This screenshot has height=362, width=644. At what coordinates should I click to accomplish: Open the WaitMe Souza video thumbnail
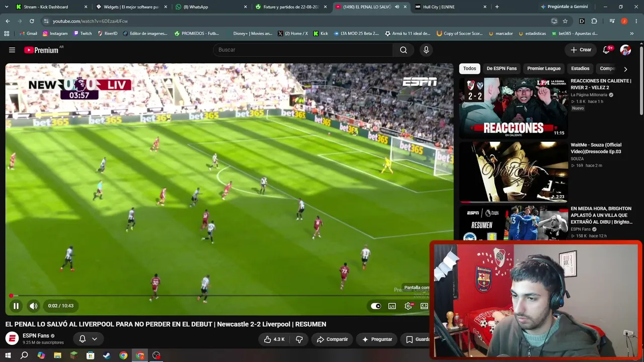pos(513,171)
